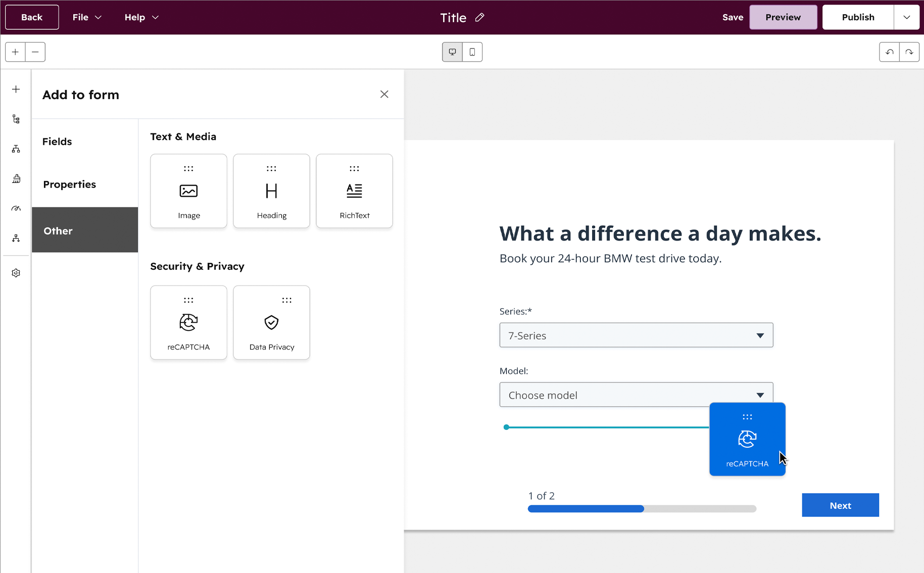Redo the last action
Screen dimensions: 924x573
(x=909, y=52)
